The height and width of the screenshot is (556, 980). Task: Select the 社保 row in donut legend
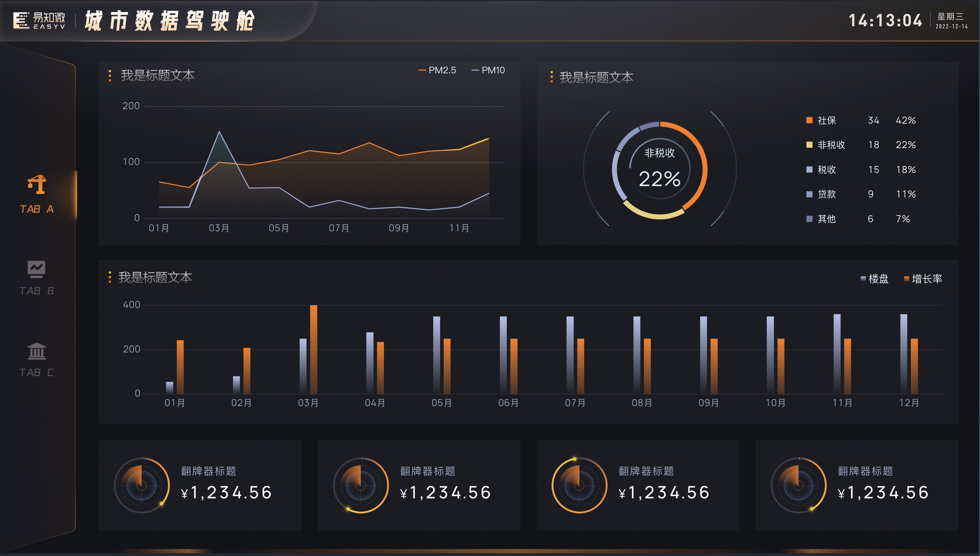(x=861, y=121)
